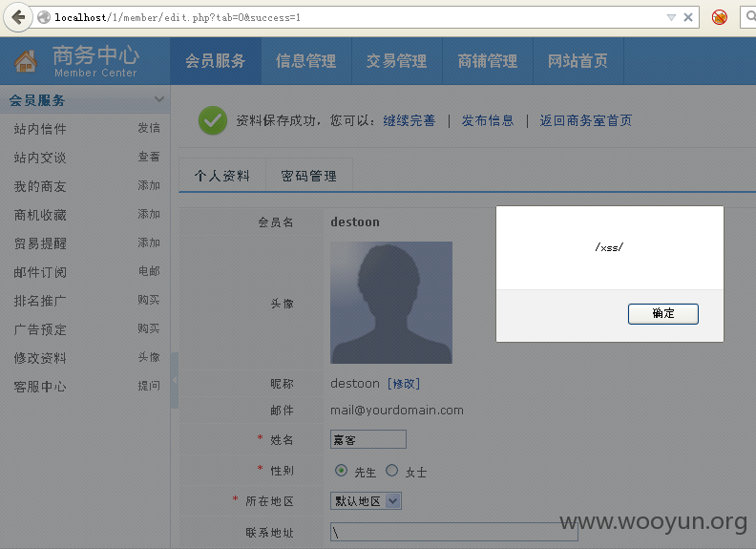Open 贸易提醒 in sidebar
Viewport: 756px width, 549px height.
pos(40,243)
